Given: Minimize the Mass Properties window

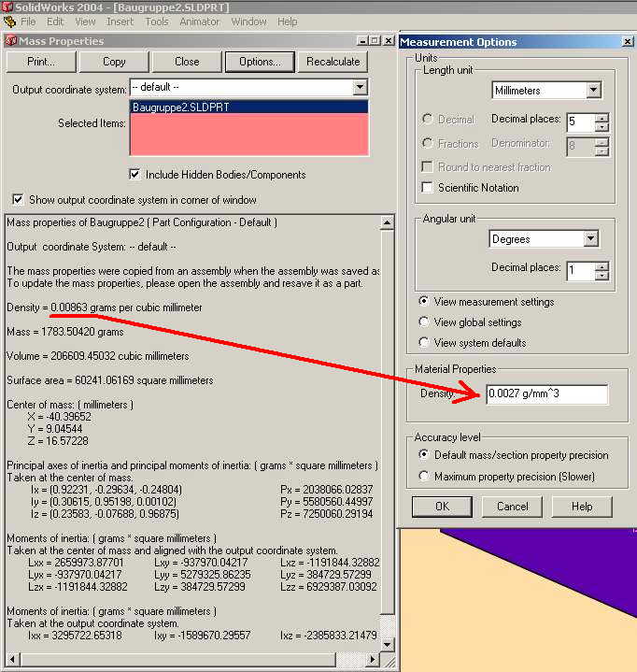Looking at the screenshot, I should click(x=362, y=41).
